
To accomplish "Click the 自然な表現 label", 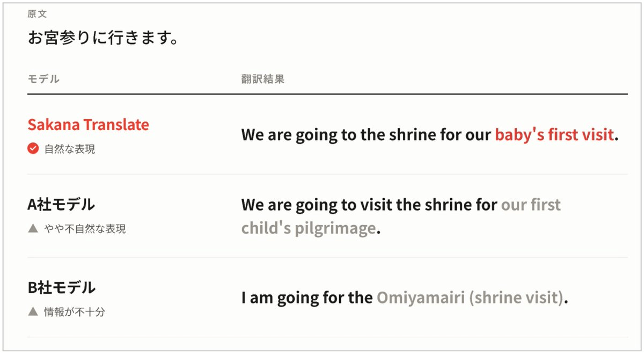I will [70, 149].
